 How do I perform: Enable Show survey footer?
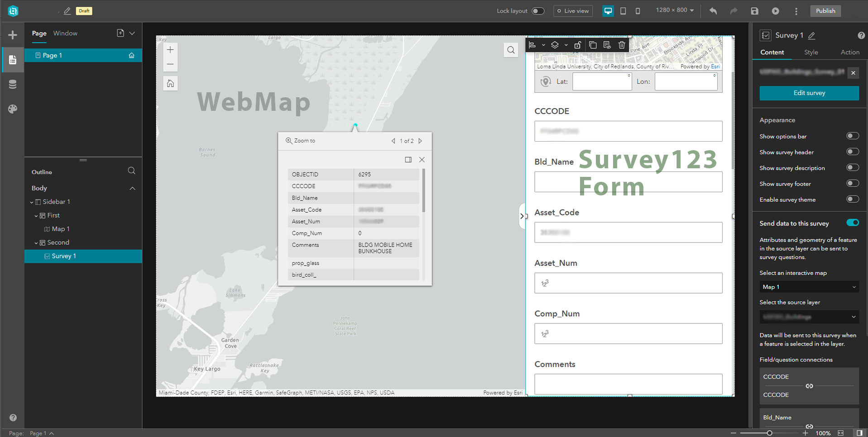[x=853, y=184]
